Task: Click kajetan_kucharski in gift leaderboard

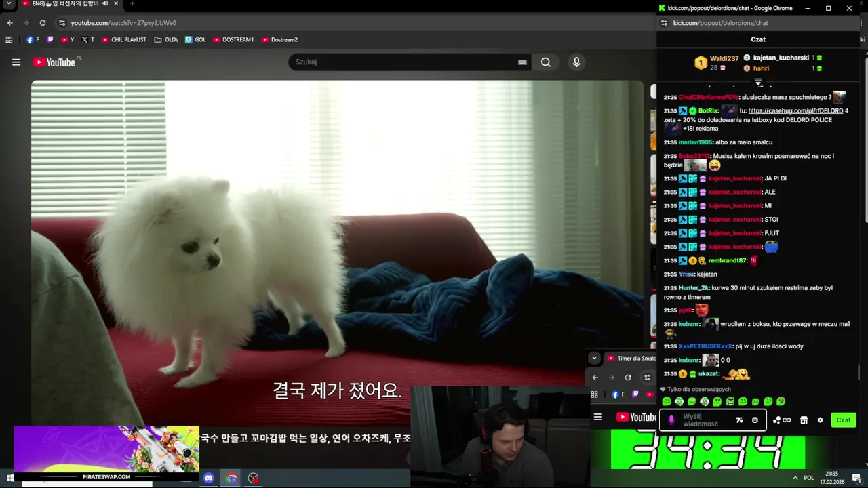Action: (x=781, y=58)
